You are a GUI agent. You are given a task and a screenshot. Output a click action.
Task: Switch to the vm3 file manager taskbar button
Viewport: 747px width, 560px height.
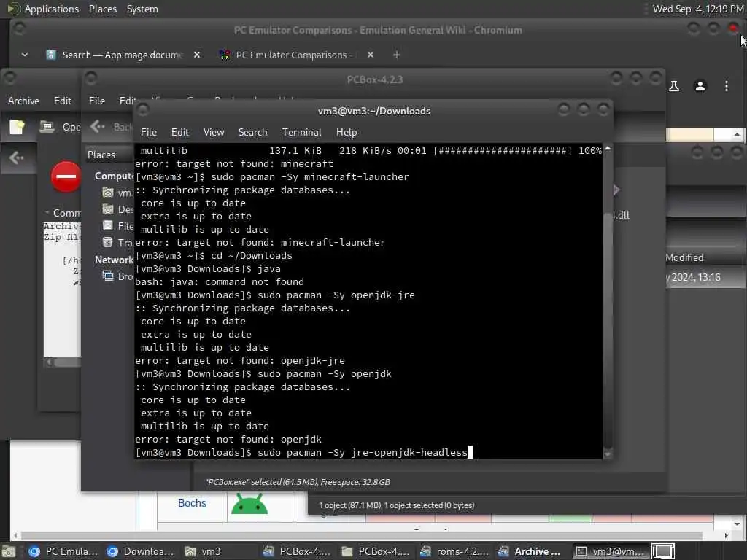(x=204, y=551)
